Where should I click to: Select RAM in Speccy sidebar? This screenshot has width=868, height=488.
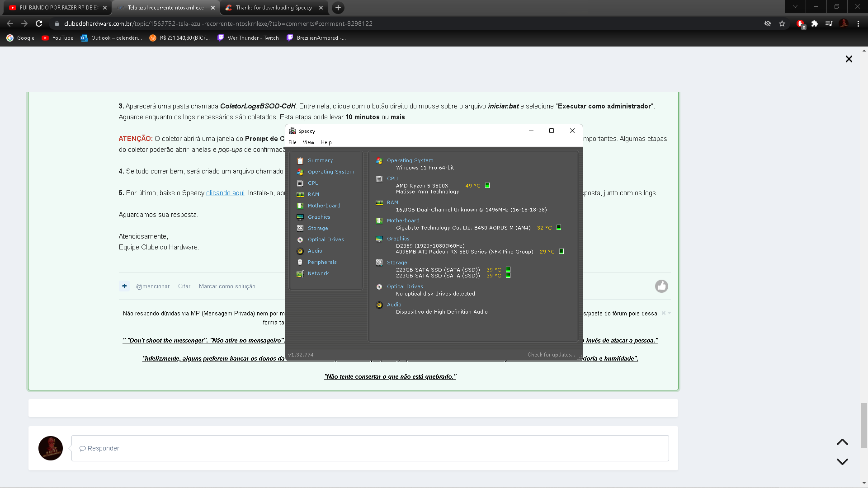(x=313, y=194)
